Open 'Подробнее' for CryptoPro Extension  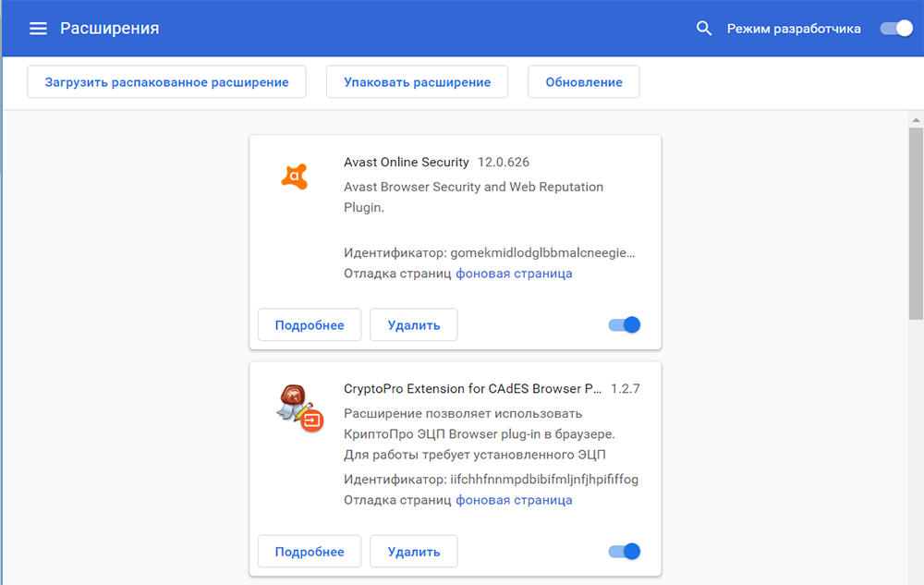[309, 552]
